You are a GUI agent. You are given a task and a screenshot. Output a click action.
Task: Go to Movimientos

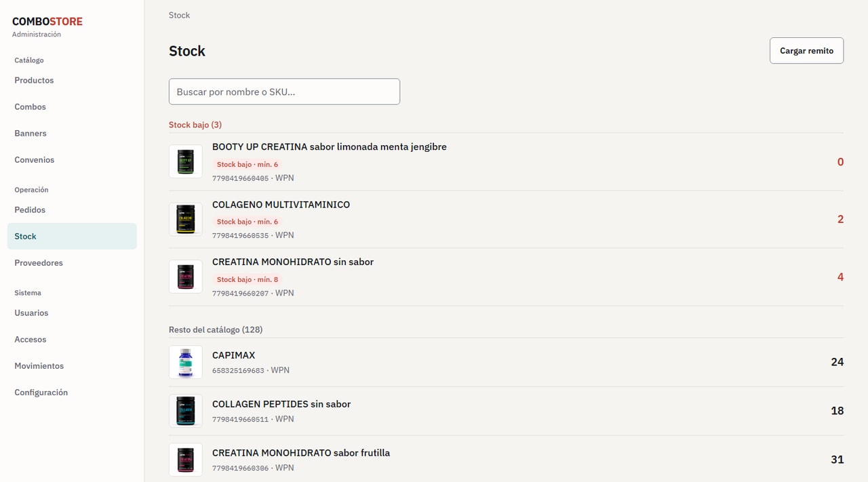point(72,365)
